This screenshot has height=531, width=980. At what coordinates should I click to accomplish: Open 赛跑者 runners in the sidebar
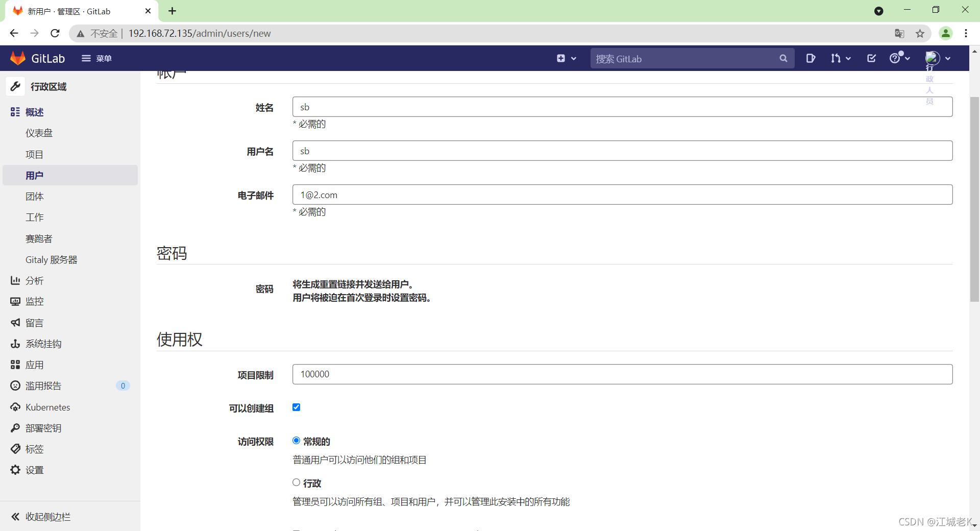pos(39,238)
